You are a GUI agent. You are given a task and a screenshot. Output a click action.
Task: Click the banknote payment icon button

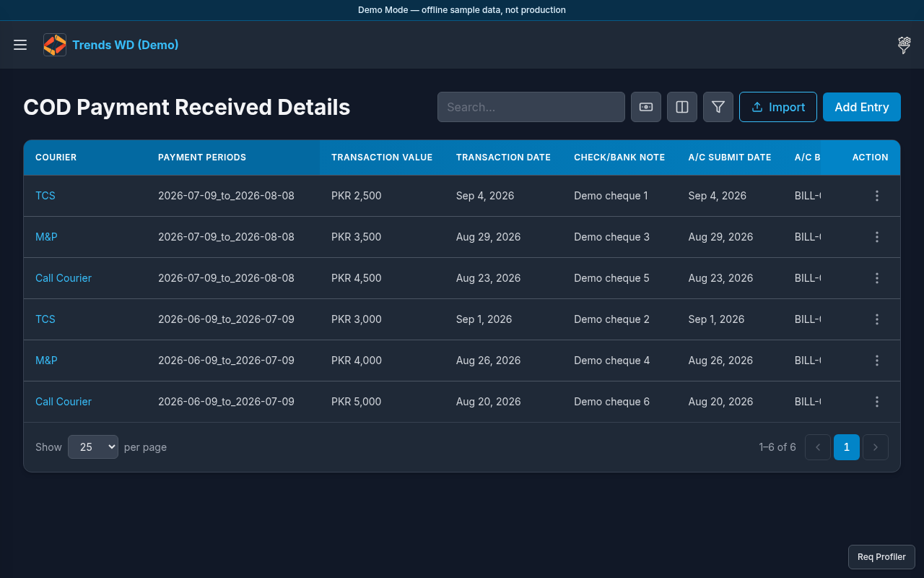point(646,107)
